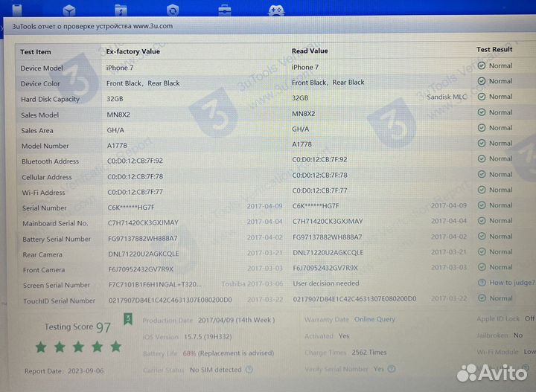The width and height of the screenshot is (536, 392).
Task: Open the Online Query warranty link
Action: (374, 320)
